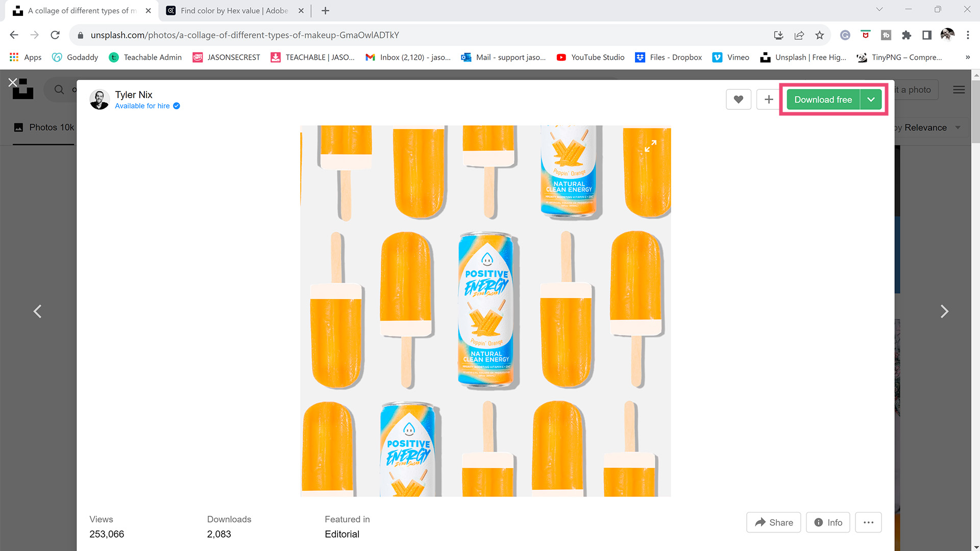The image size is (980, 551).
Task: Add photo to collection with plus icon
Action: pyautogui.click(x=769, y=100)
